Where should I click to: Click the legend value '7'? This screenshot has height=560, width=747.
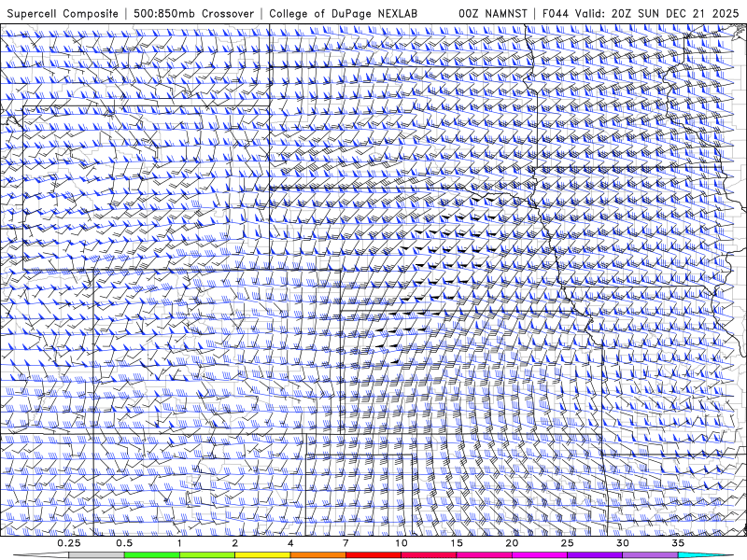tap(345, 543)
